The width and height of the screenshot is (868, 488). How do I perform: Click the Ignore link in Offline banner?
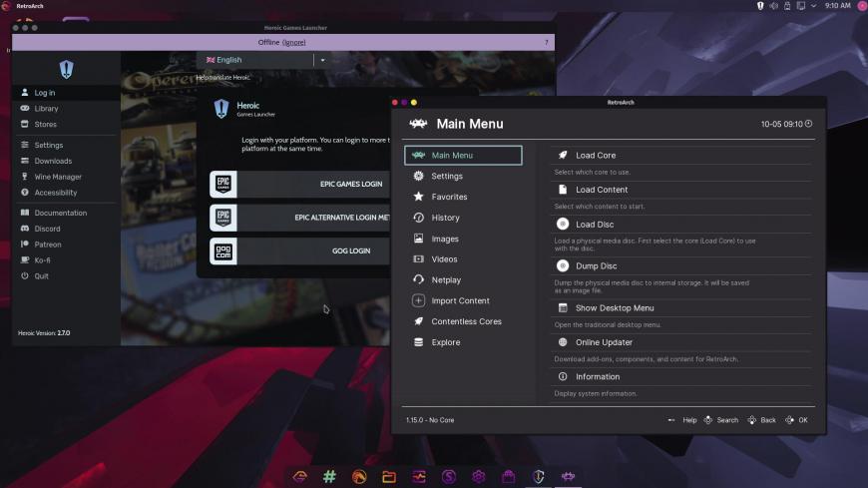pyautogui.click(x=294, y=43)
